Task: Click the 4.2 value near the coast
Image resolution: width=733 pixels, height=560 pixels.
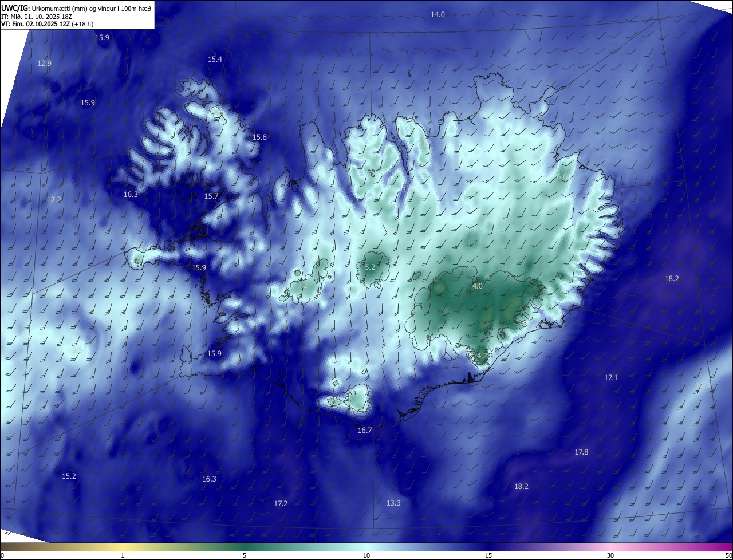Action: pyautogui.click(x=482, y=356)
